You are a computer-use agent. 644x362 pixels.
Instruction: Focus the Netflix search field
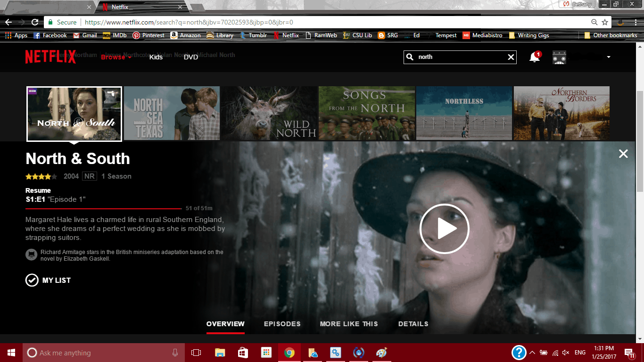(460, 57)
